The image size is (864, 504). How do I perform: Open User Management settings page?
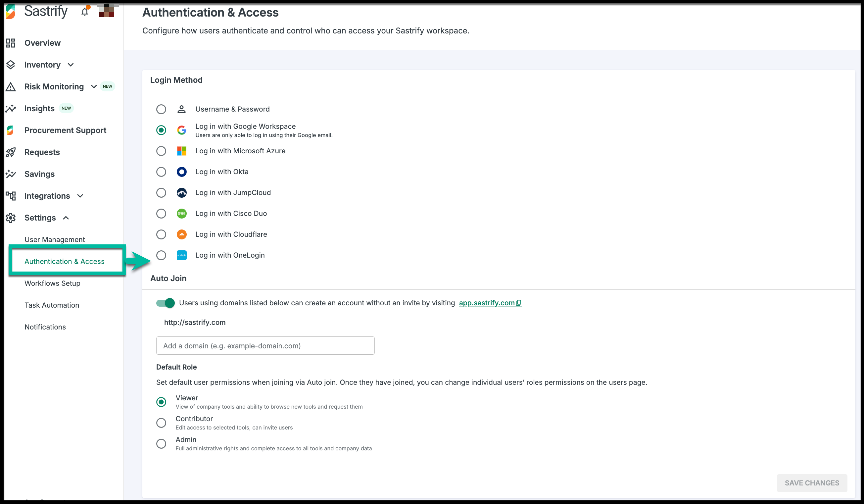[x=55, y=240]
